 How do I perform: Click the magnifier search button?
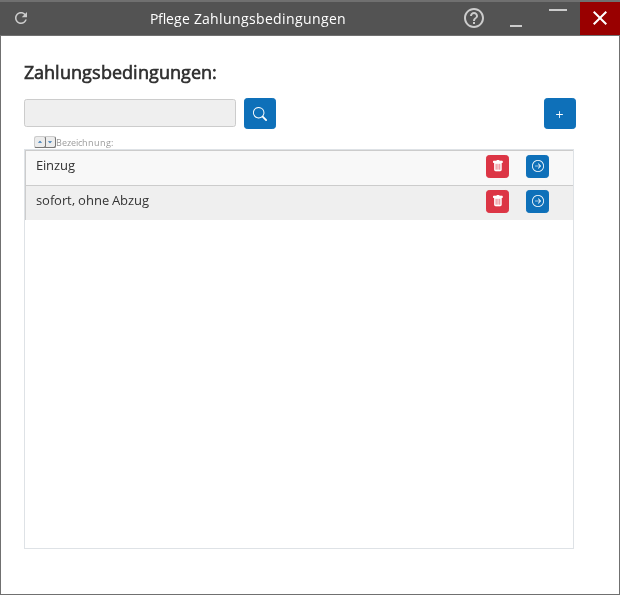click(260, 114)
